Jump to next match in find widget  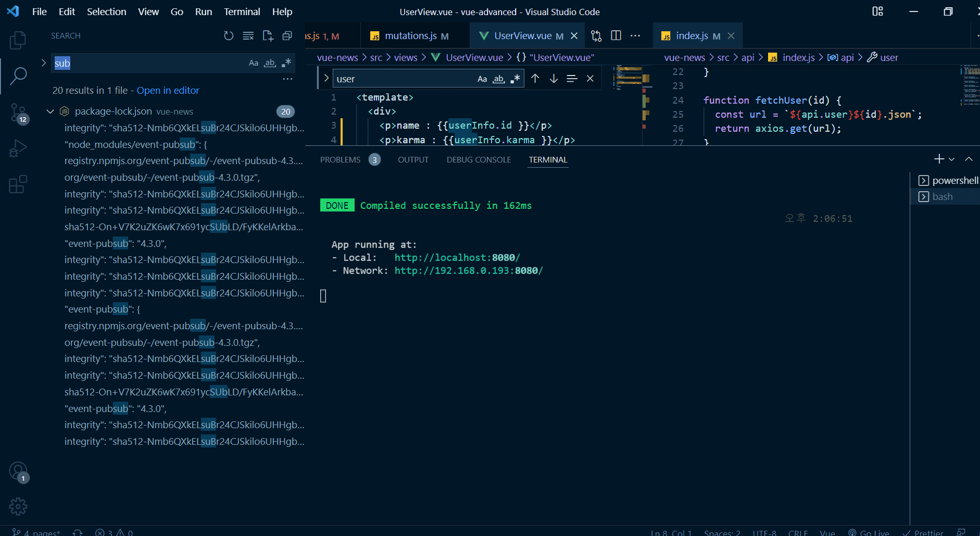(x=554, y=79)
